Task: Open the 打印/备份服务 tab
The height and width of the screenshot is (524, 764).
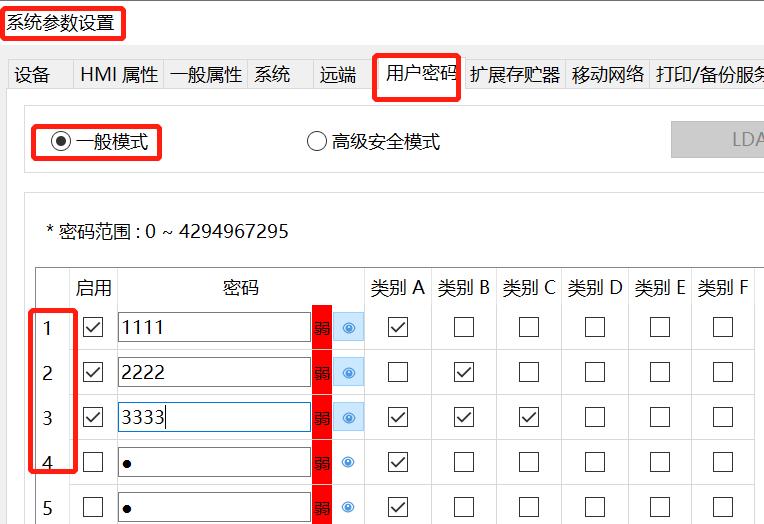Action: click(x=707, y=75)
